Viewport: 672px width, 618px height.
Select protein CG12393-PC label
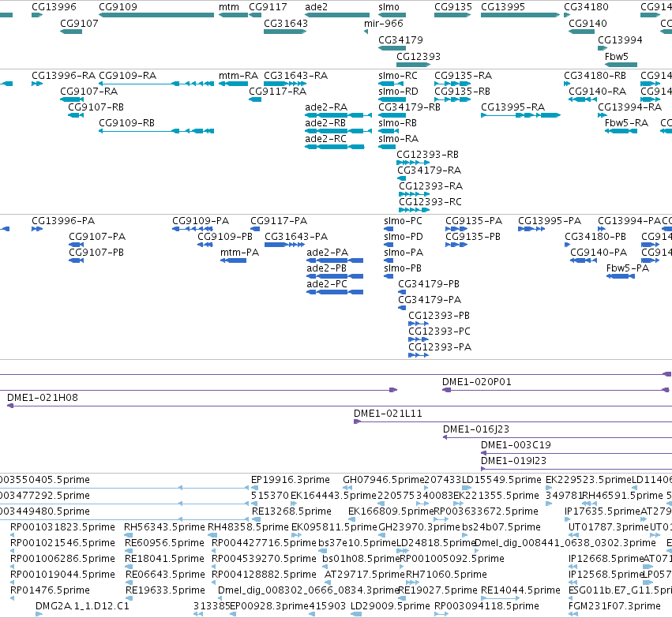tap(439, 331)
